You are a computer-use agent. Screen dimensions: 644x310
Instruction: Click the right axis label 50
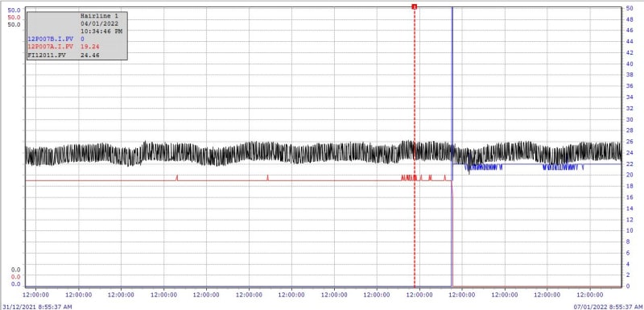point(630,8)
